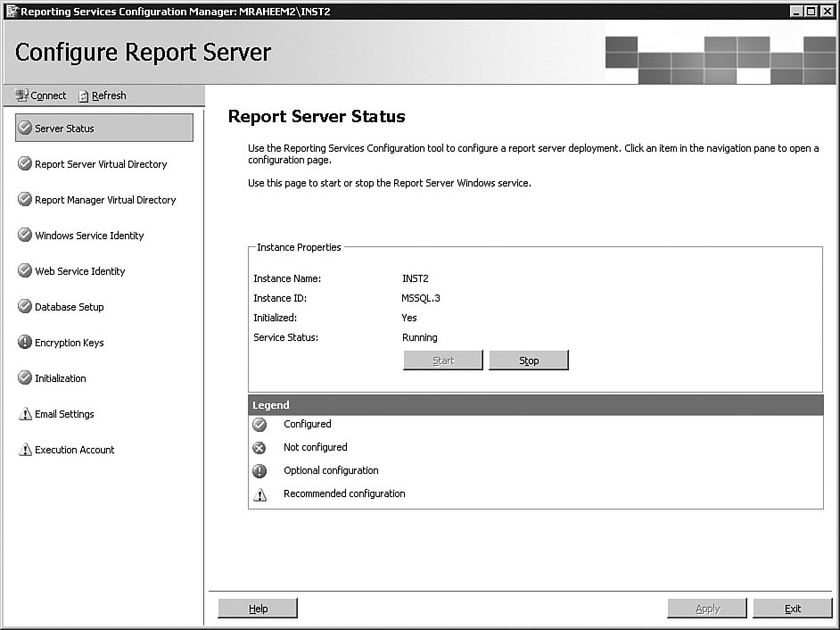Click the Optional configuration legend icon

point(259,471)
